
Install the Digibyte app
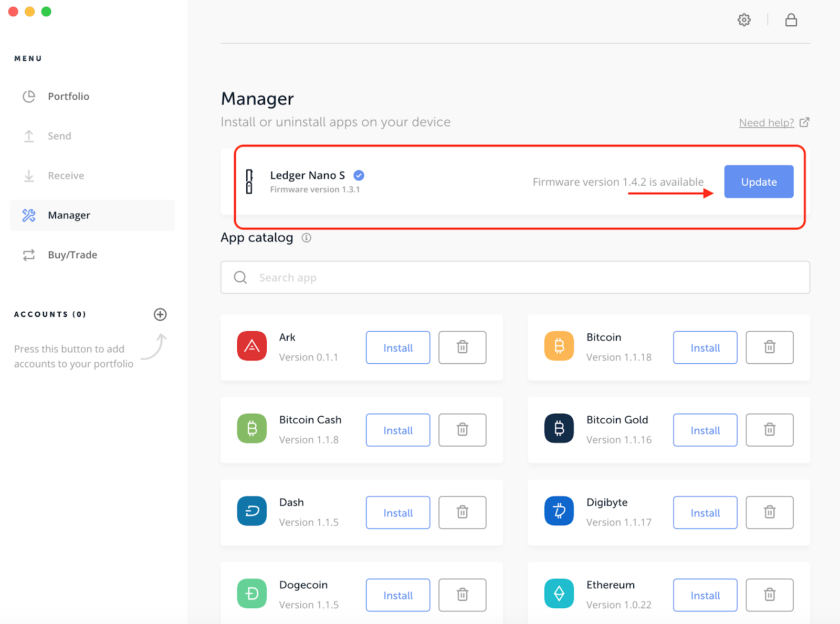705,512
